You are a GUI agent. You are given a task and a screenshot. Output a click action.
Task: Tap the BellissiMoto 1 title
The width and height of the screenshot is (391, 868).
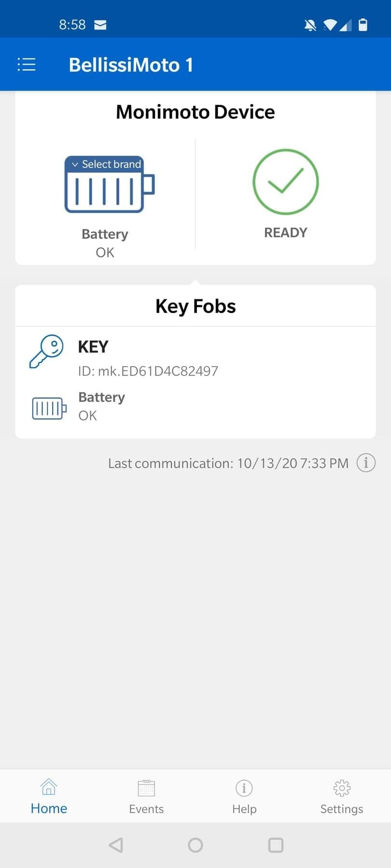pos(131,65)
